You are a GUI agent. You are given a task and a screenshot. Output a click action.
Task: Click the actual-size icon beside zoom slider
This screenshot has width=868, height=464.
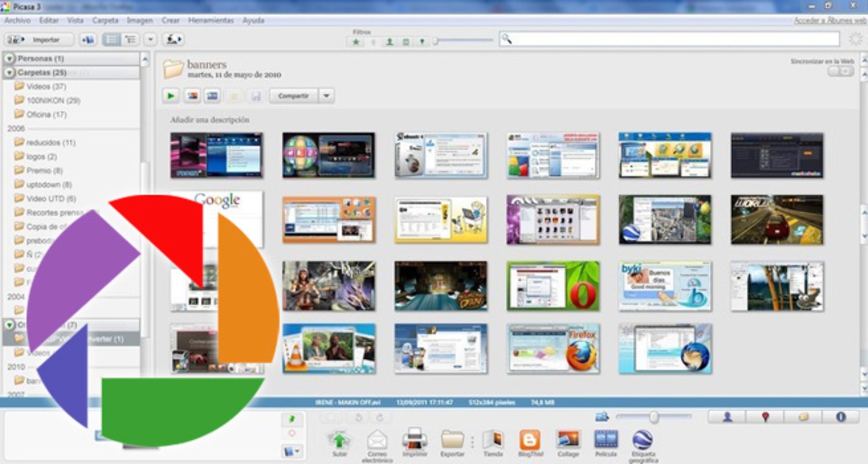pyautogui.click(x=602, y=416)
